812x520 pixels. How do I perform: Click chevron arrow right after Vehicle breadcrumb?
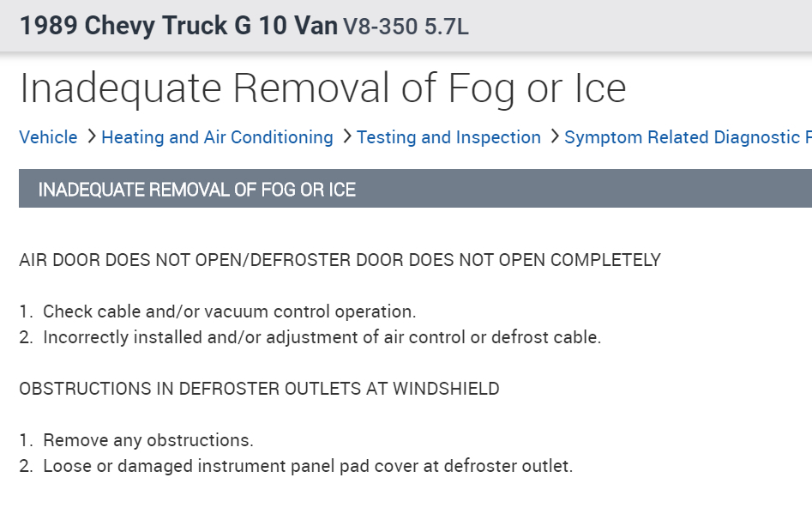point(91,137)
